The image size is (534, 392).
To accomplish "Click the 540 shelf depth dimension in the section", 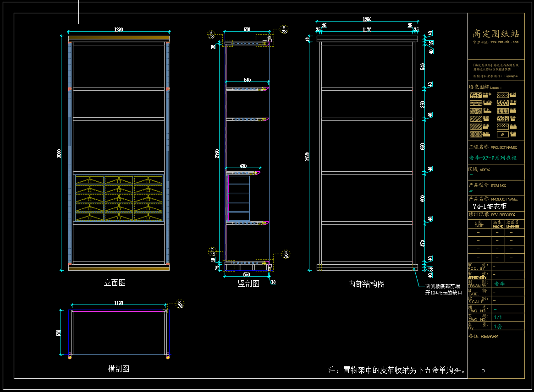I will pyautogui.click(x=247, y=80).
